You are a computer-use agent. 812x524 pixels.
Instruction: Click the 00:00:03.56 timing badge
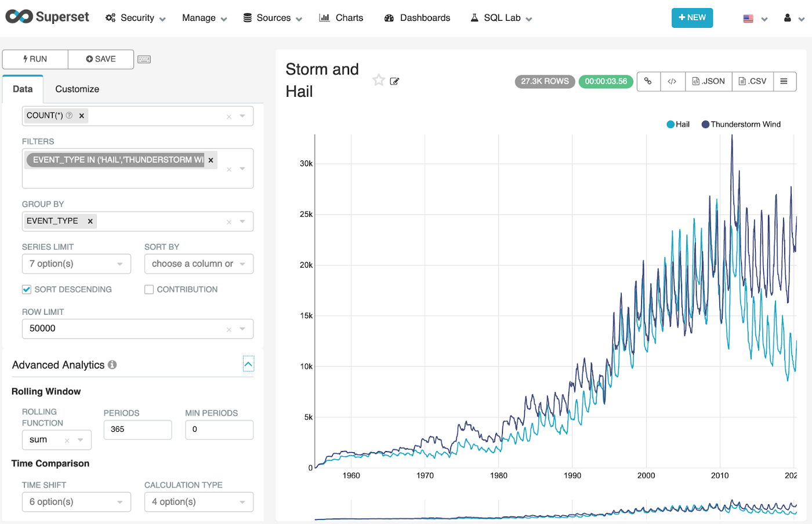coord(606,82)
